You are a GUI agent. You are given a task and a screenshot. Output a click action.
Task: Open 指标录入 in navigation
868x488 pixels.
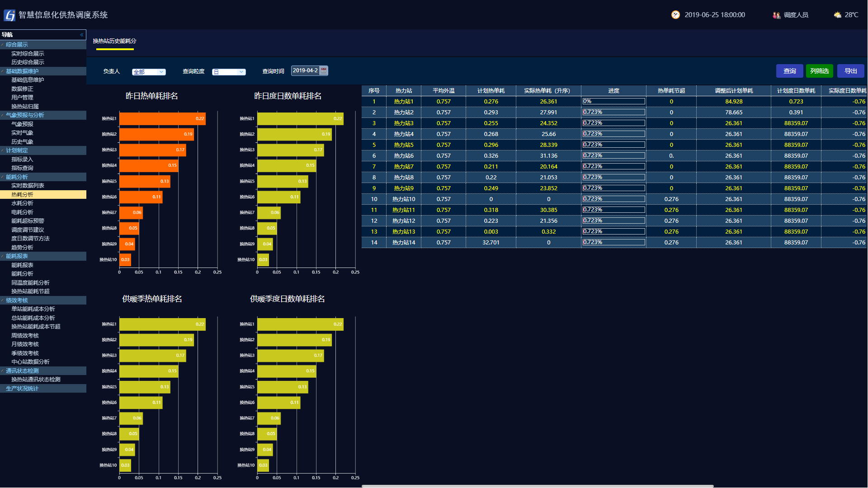(x=22, y=160)
